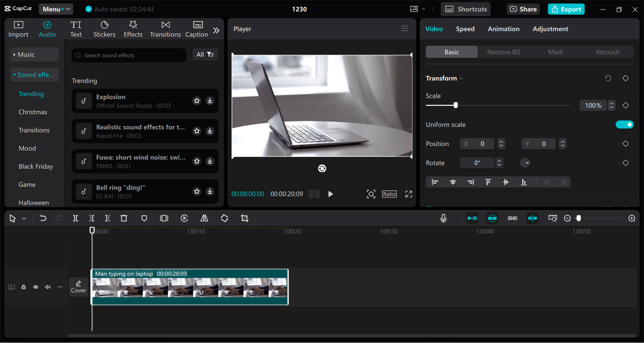
Task: Click the Scale percentage stepper arrows
Action: (x=611, y=105)
